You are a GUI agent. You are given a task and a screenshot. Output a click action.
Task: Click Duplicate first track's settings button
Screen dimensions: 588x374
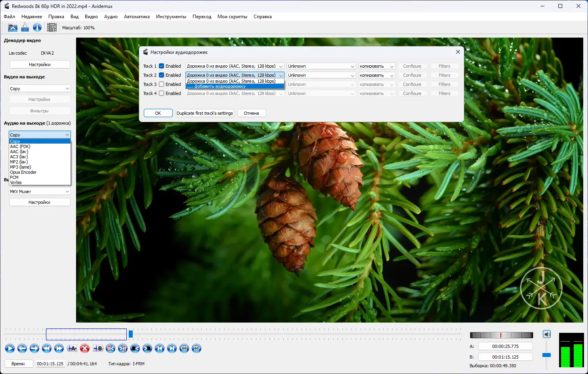204,113
